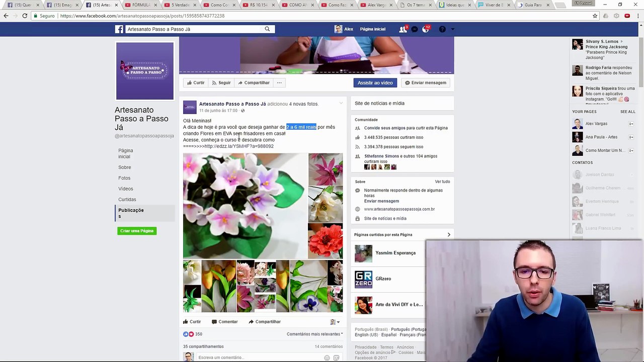Image resolution: width=644 pixels, height=362 pixels.
Task: Bookmark page with star icon
Action: point(595,16)
